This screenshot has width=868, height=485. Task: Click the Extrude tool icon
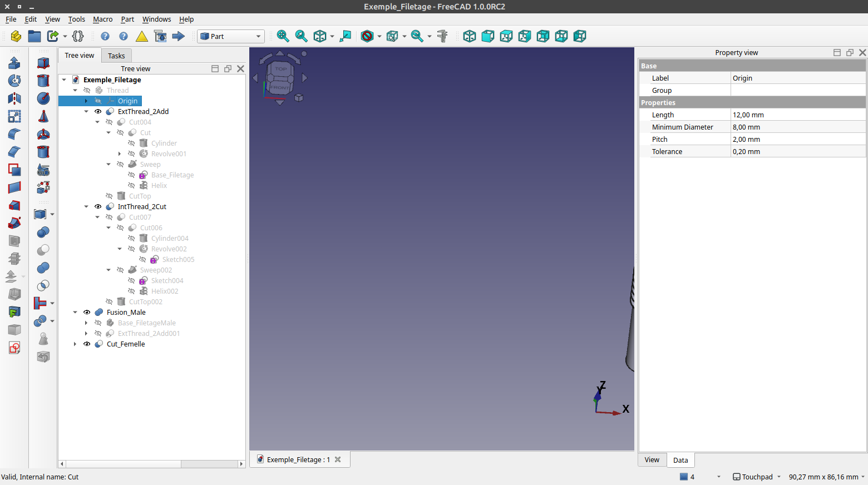click(x=14, y=63)
